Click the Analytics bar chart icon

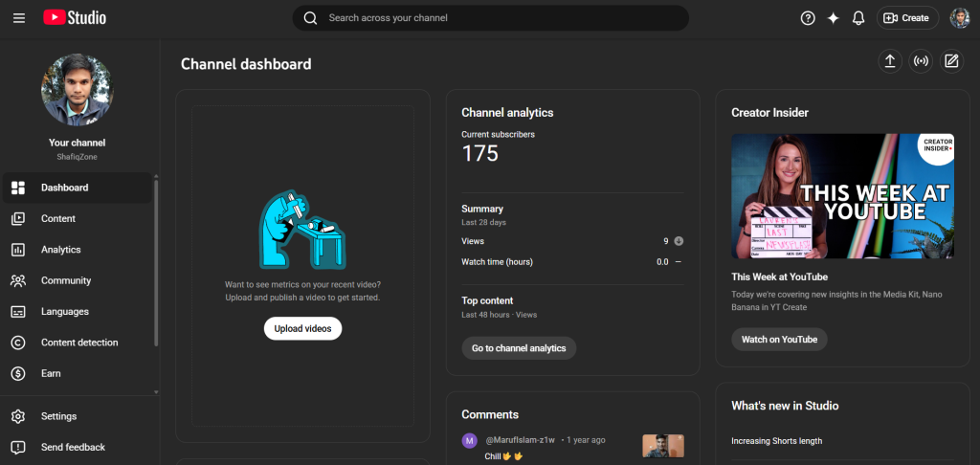[18, 250]
